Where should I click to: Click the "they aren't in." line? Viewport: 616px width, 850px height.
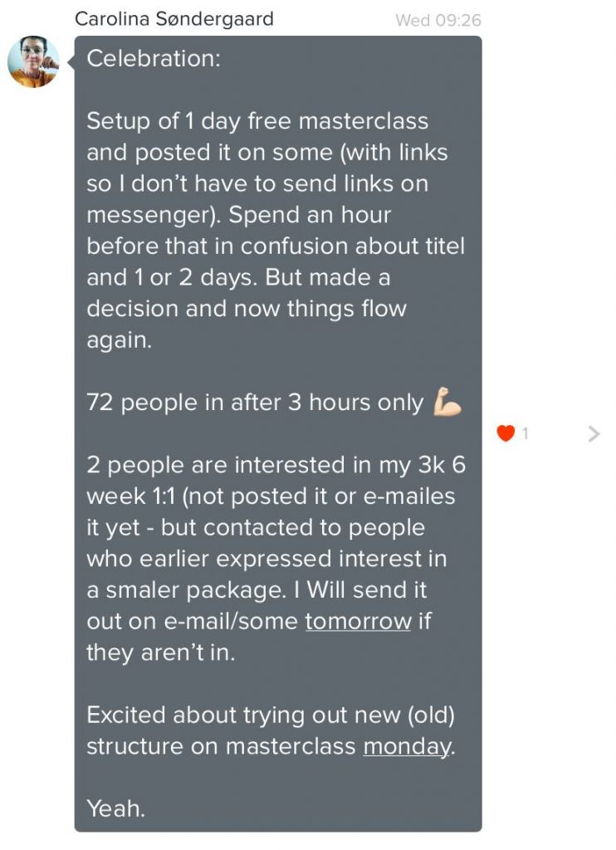pos(160,652)
